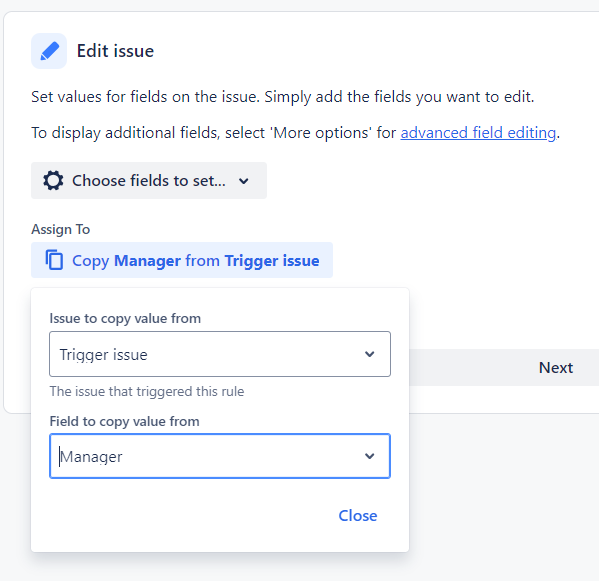
Task: Close the copy value popup
Action: 358,516
